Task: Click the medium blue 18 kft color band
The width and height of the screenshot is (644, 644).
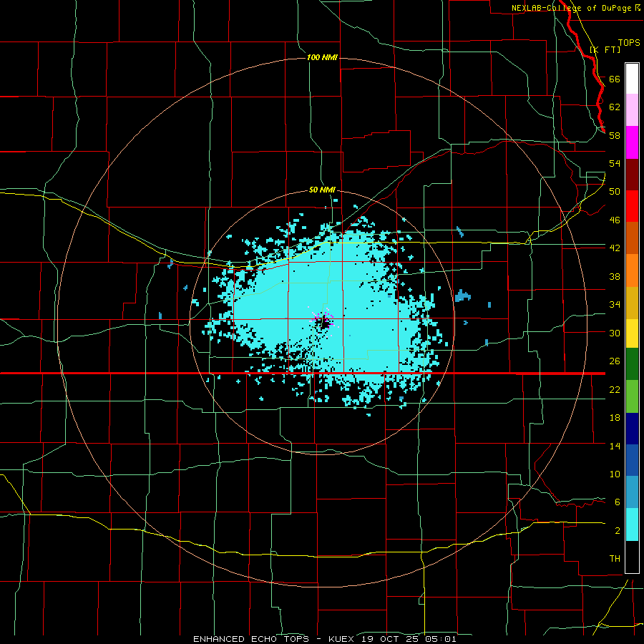Action: (x=632, y=460)
